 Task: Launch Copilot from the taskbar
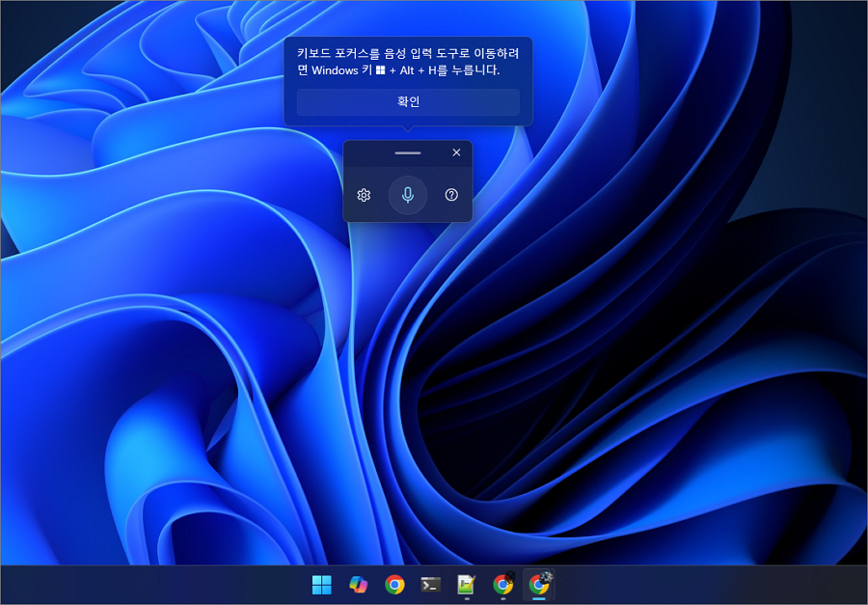tap(358, 585)
